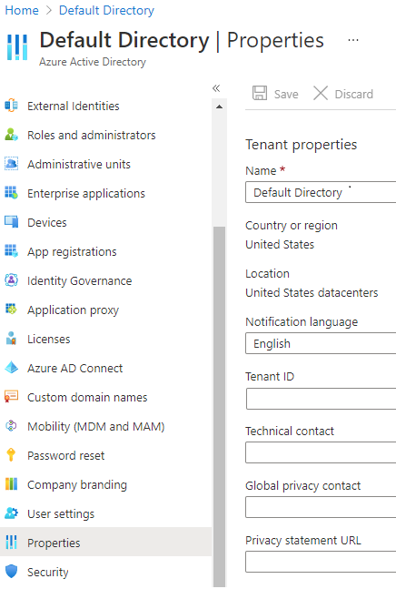Click the sidebar scrollbar thumb
This screenshot has width=396, height=589.
click(219, 406)
